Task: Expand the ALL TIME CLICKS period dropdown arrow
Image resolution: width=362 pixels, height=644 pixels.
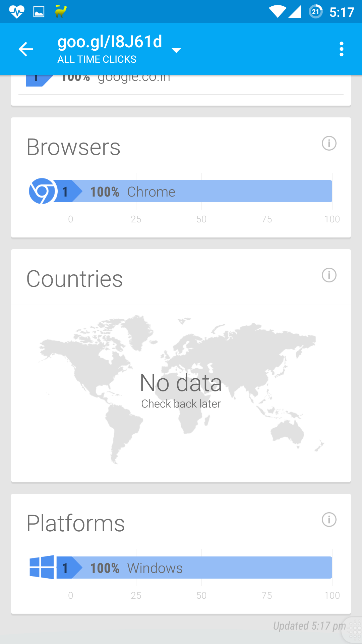Action: click(176, 50)
